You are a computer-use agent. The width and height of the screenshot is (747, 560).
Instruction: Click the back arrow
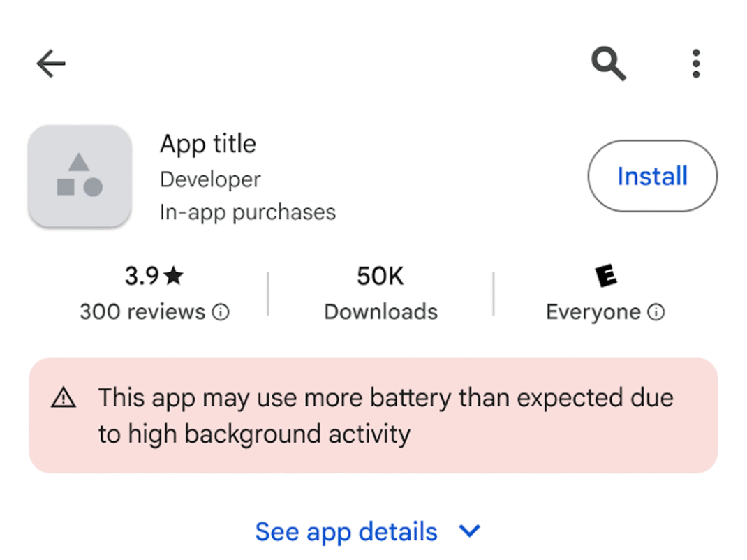tap(50, 64)
